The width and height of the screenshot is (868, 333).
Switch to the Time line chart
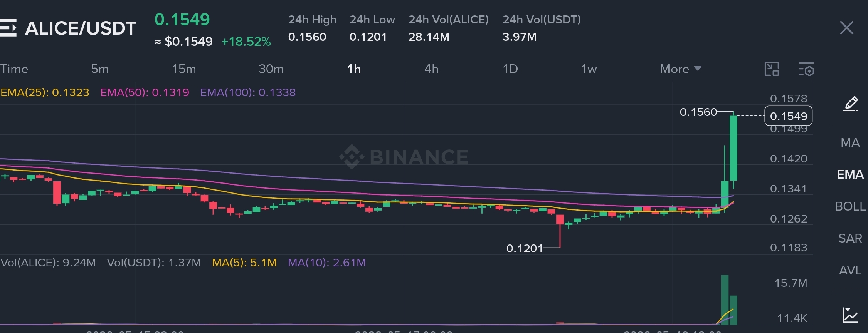click(x=14, y=69)
